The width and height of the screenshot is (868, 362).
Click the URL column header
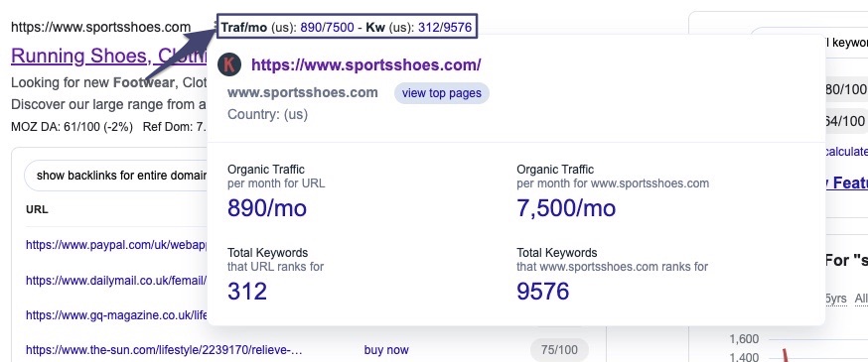[37, 209]
